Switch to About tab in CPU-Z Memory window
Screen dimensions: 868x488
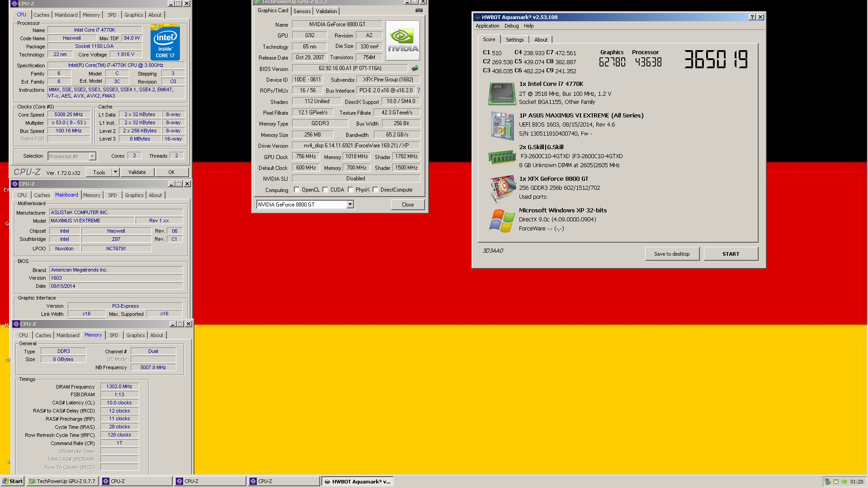(157, 335)
